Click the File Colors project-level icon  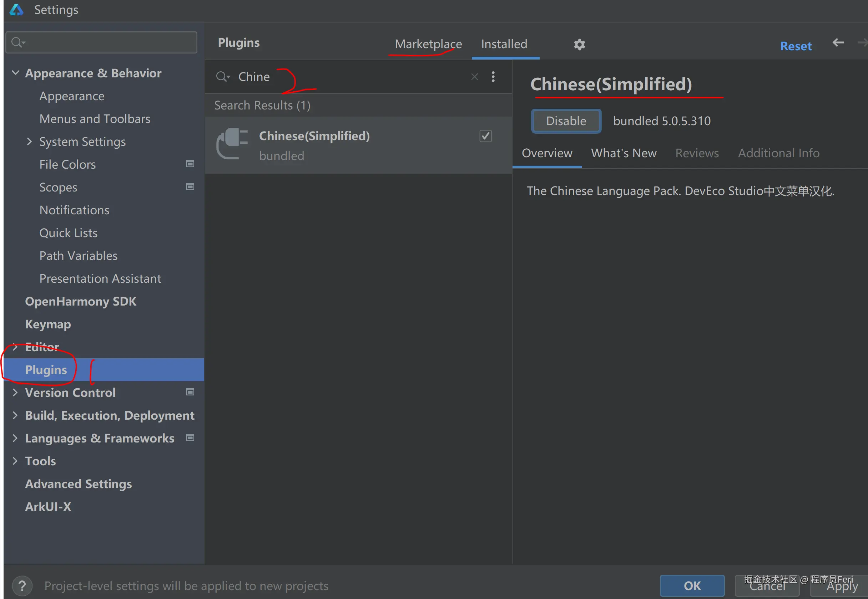(191, 164)
